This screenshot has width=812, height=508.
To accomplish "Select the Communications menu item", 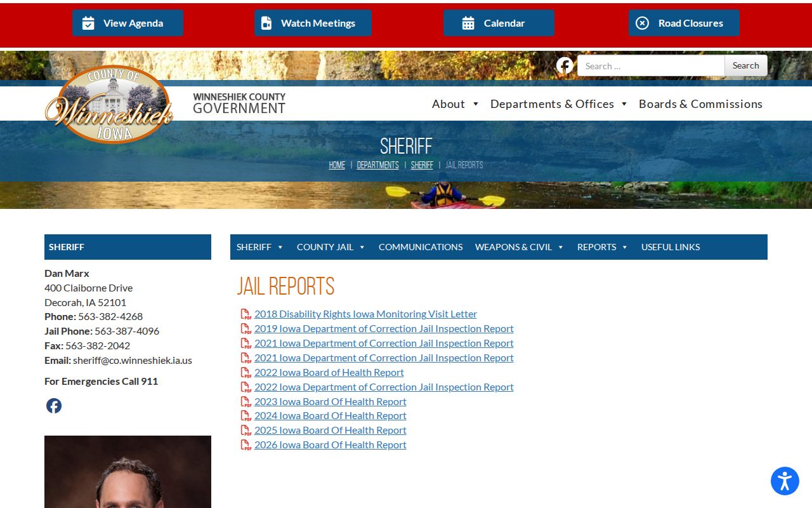I will tap(421, 247).
